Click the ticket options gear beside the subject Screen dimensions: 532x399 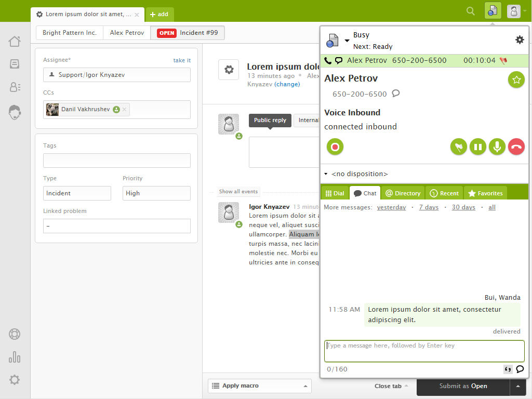pos(228,70)
